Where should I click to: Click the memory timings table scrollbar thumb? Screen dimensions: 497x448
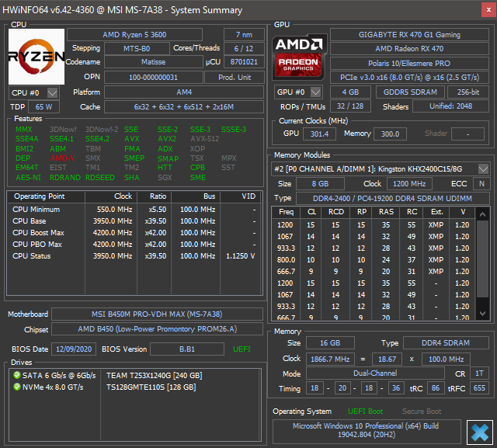point(482,259)
